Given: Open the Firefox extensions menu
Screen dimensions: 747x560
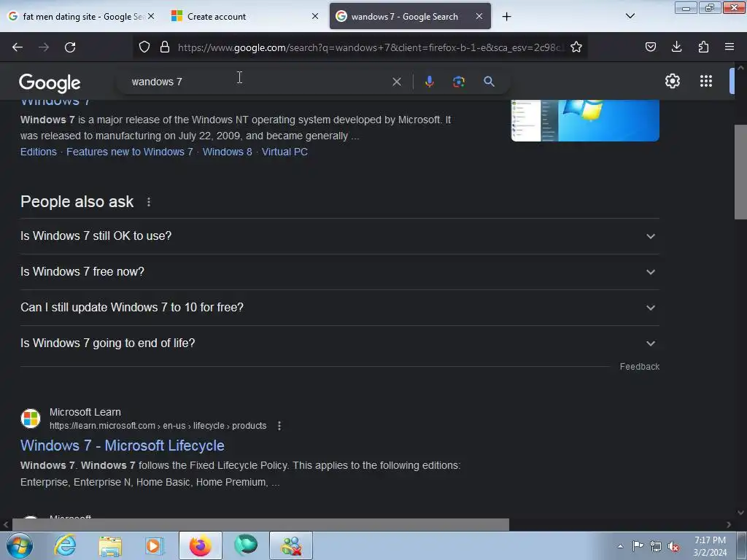Looking at the screenshot, I should [x=703, y=47].
